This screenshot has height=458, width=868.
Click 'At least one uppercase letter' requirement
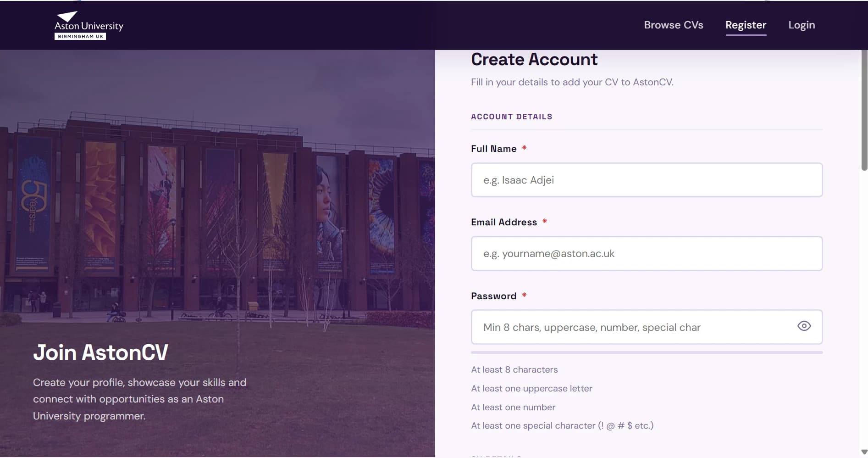click(532, 388)
